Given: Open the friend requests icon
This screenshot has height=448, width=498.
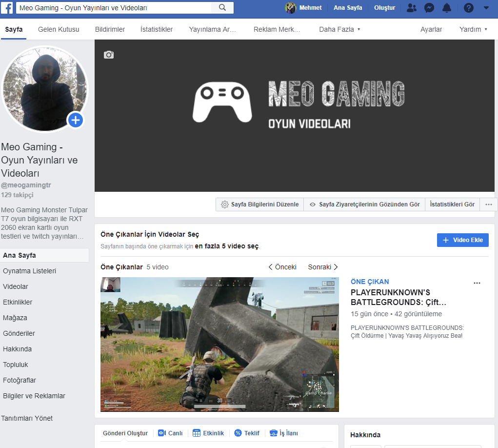Looking at the screenshot, I should [x=412, y=8].
